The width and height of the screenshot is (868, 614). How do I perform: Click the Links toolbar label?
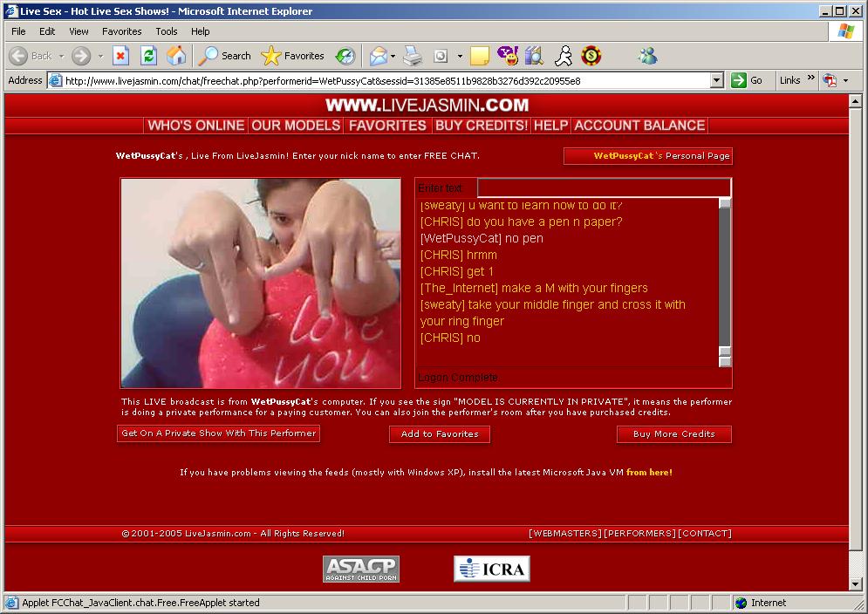(x=790, y=81)
